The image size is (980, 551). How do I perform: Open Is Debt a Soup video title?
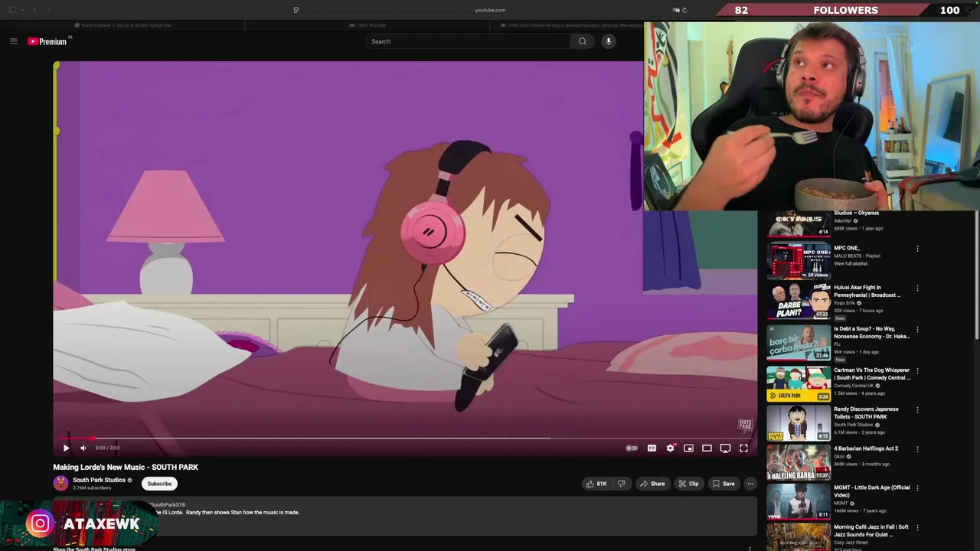point(871,332)
